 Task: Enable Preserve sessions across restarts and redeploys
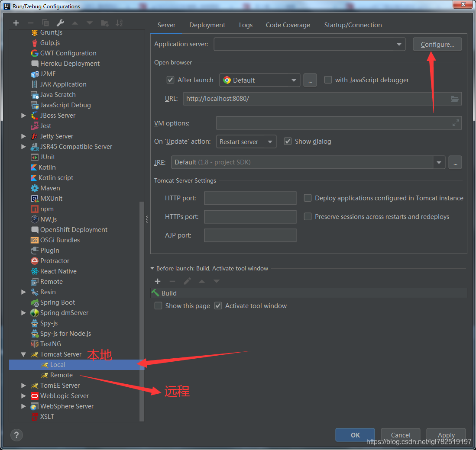308,216
